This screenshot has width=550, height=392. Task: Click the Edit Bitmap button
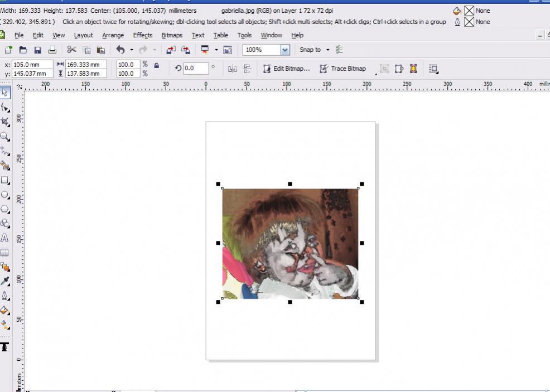tap(287, 69)
